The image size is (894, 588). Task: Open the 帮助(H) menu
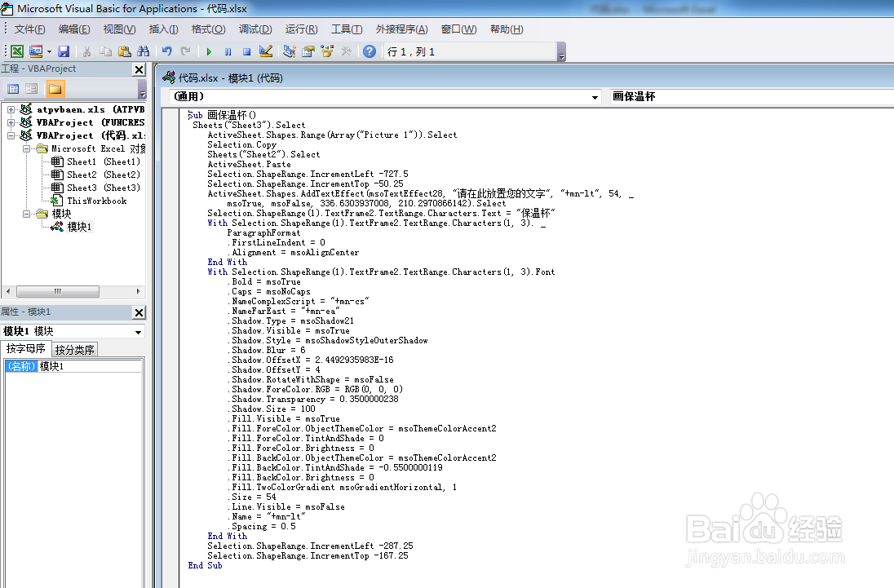[x=507, y=29]
